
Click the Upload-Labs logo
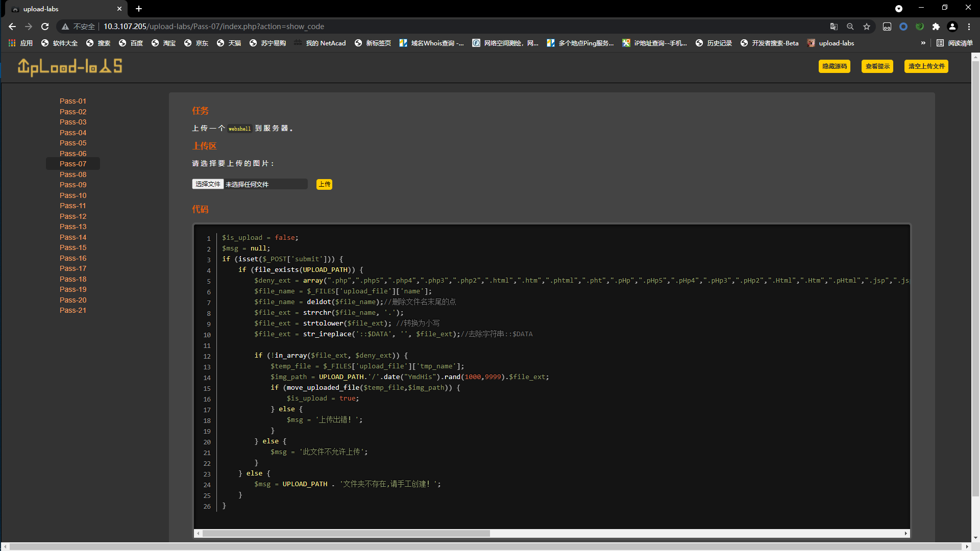pyautogui.click(x=70, y=67)
